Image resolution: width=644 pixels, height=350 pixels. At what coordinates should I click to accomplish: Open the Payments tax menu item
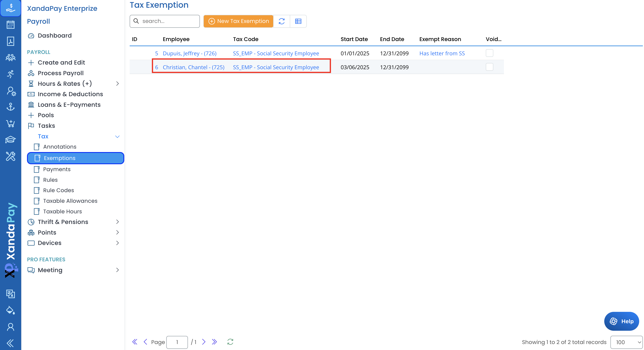pos(57,169)
